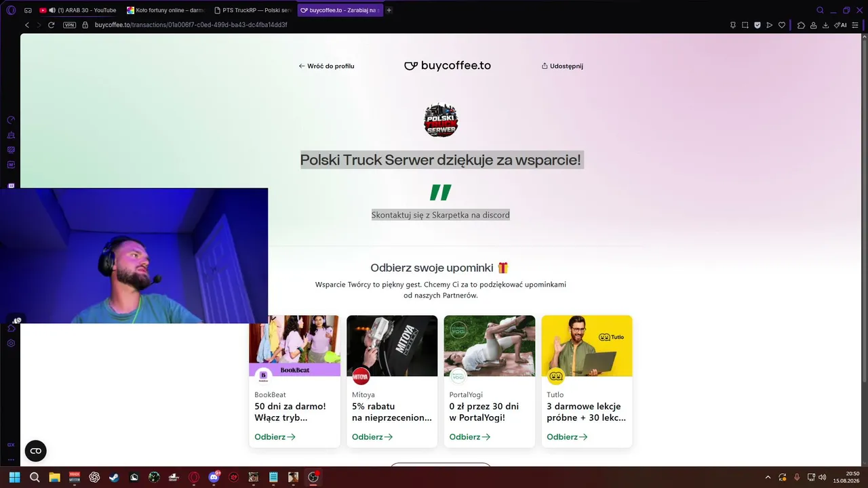
Task: Open Voicemeeter from the taskbar
Action: [75, 477]
